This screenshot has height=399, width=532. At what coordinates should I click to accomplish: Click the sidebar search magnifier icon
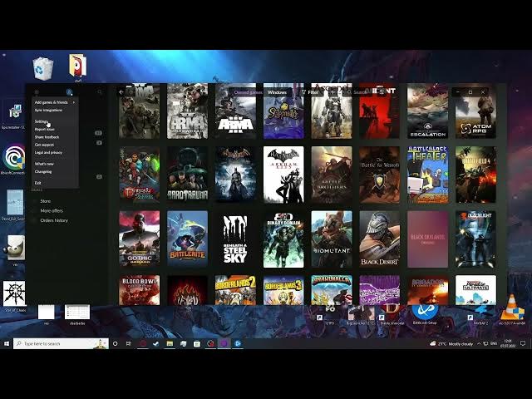click(100, 92)
